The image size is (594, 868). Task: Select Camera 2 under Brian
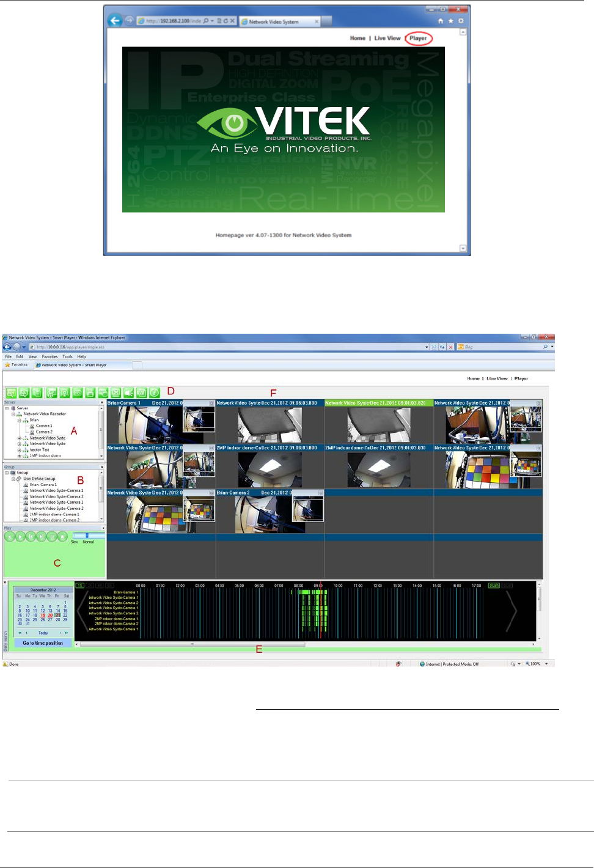tap(44, 432)
